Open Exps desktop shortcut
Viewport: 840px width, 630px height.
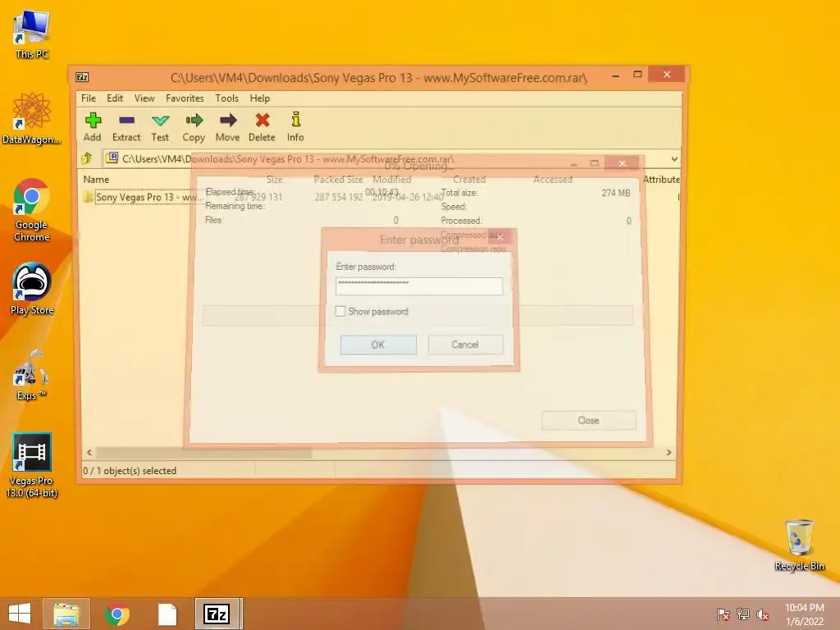click(x=32, y=374)
